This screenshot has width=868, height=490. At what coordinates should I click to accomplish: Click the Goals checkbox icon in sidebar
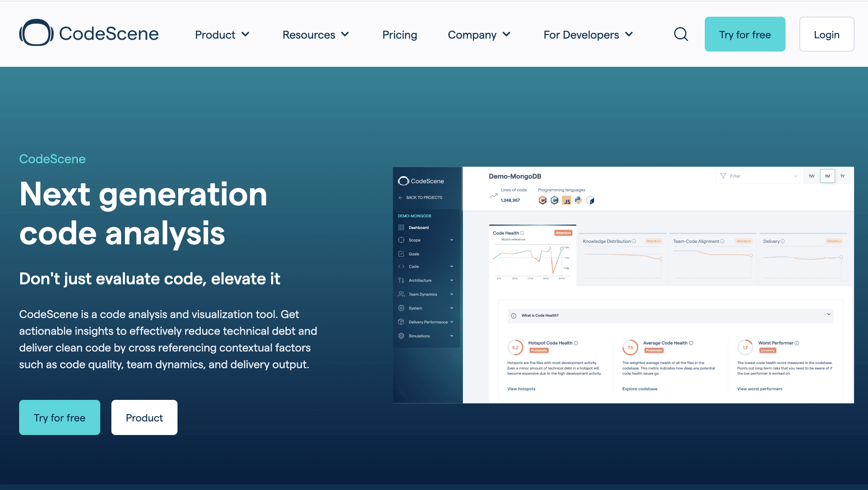tap(401, 254)
